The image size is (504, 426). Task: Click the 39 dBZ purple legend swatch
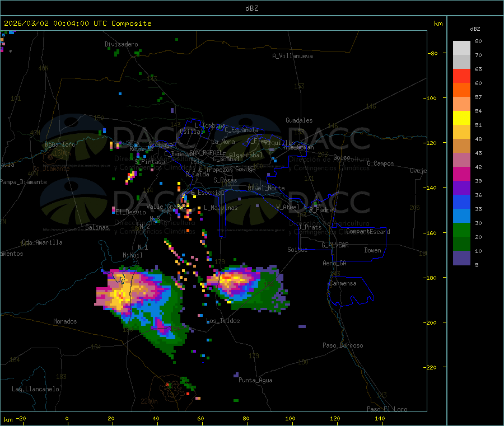(x=461, y=188)
